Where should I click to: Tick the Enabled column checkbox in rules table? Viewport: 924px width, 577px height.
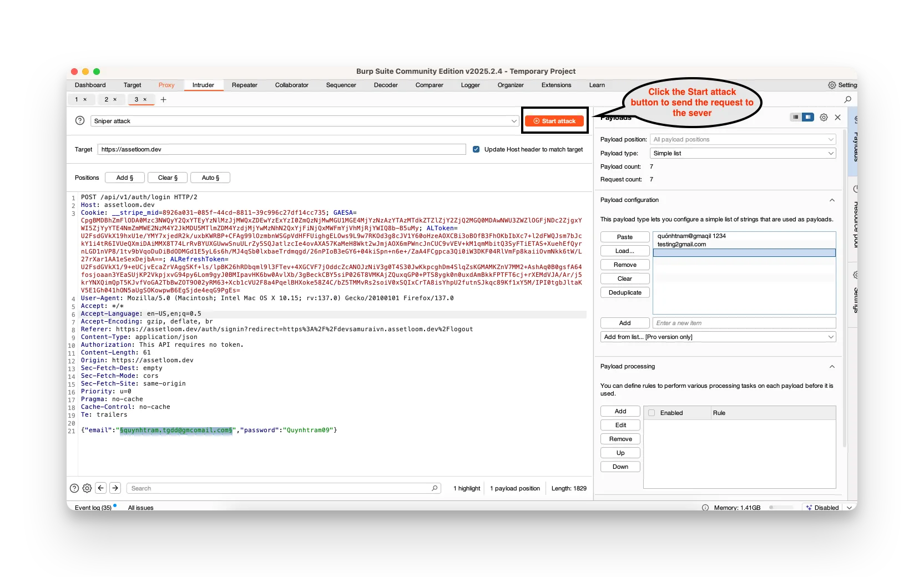pos(652,413)
